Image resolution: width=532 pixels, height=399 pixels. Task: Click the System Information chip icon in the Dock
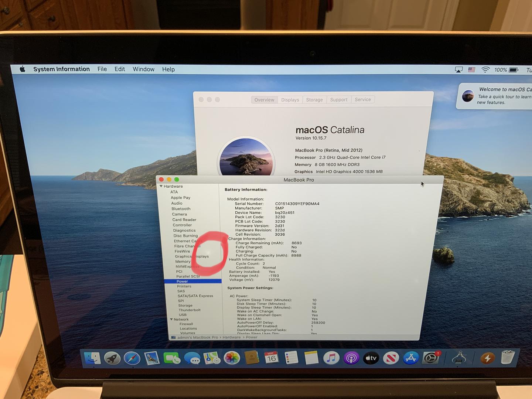458,358
